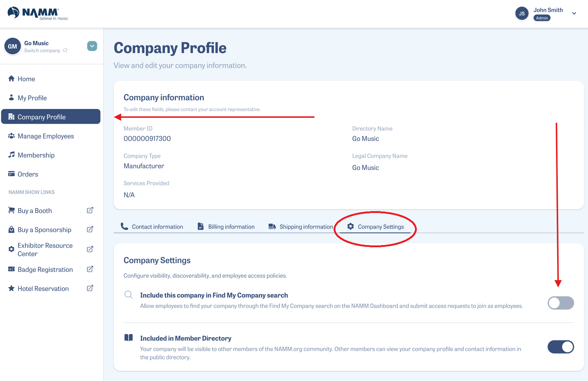The width and height of the screenshot is (588, 381).
Task: Open the John Smith account dropdown
Action: point(574,14)
